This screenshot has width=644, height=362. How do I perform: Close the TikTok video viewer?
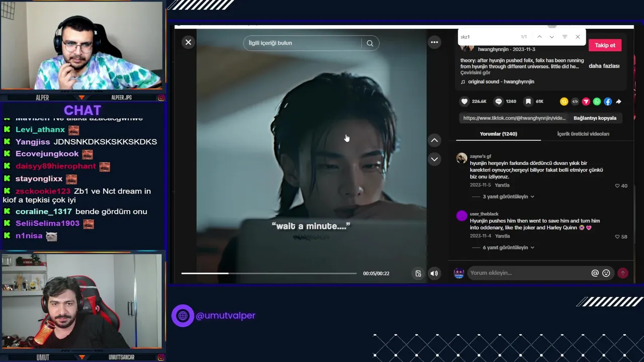click(x=188, y=43)
